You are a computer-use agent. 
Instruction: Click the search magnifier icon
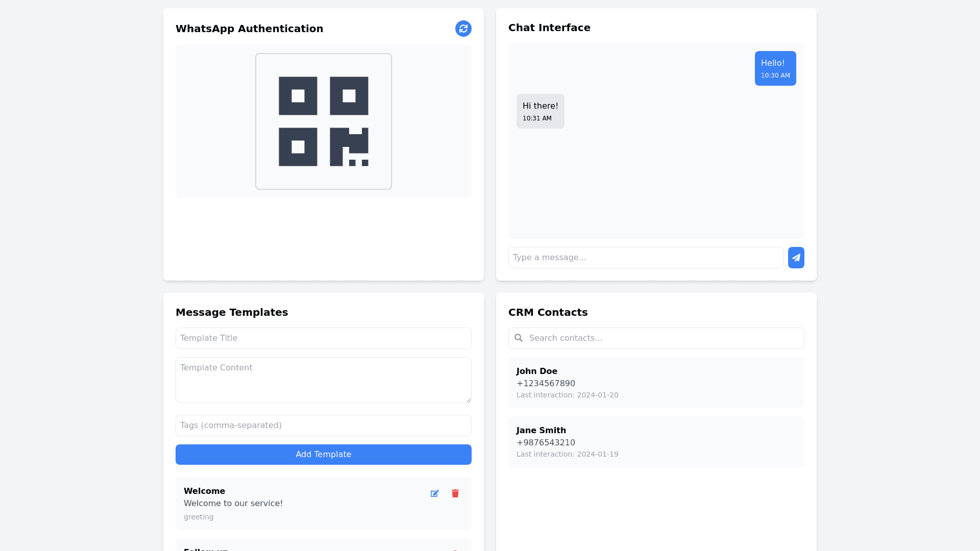pyautogui.click(x=519, y=338)
